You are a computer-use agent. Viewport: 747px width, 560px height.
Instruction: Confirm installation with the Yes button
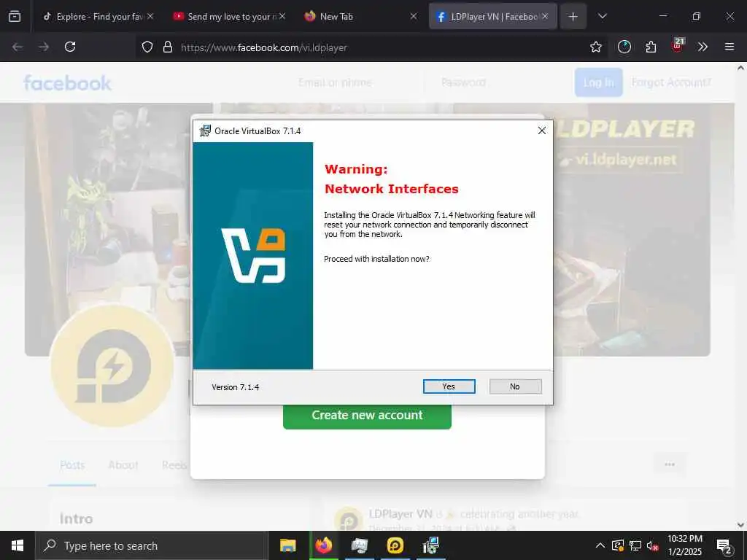(449, 386)
